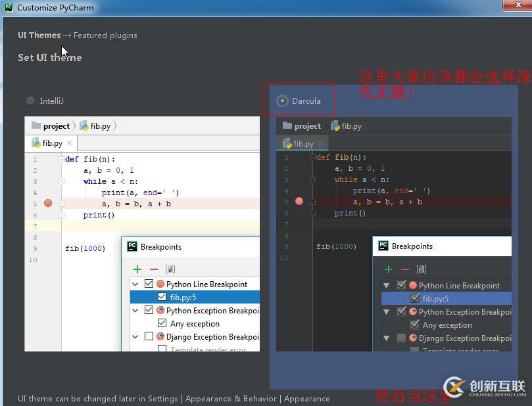Click the group breakpoints icon in light dialog
The height and width of the screenshot is (406, 532).
click(x=170, y=269)
